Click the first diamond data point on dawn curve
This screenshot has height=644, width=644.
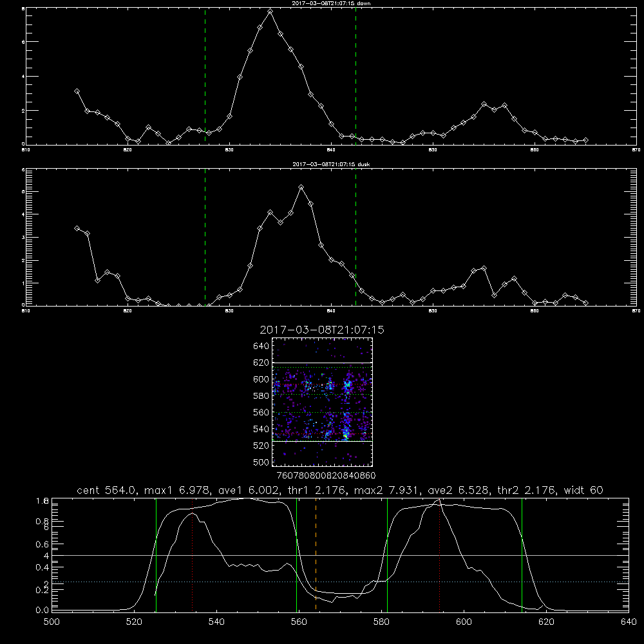point(77,91)
